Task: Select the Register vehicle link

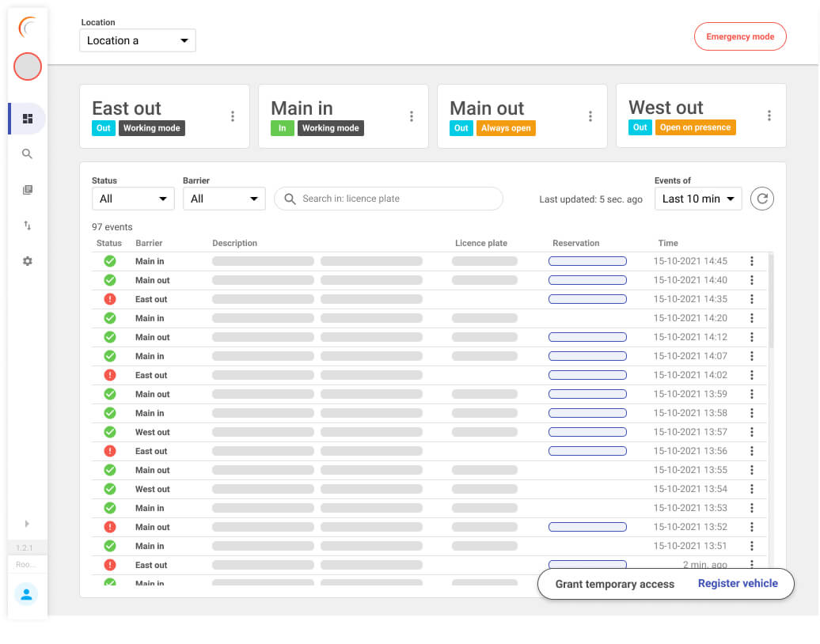Action: (x=737, y=583)
